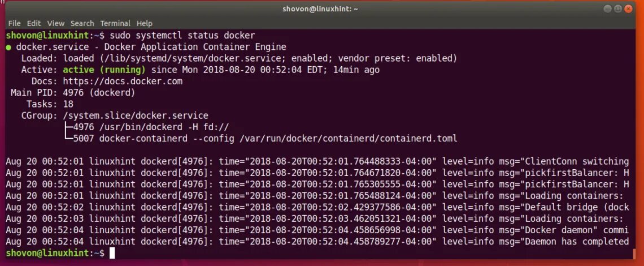Close the terminal window
The width and height of the screenshot is (644, 266).
628,8
